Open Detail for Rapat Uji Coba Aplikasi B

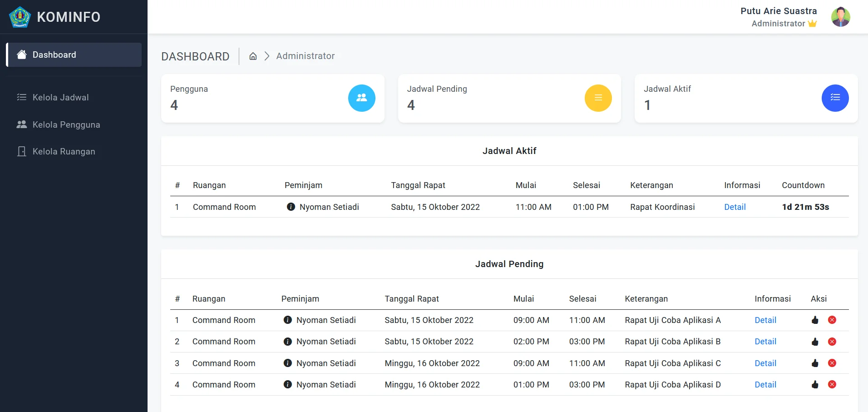[765, 342]
